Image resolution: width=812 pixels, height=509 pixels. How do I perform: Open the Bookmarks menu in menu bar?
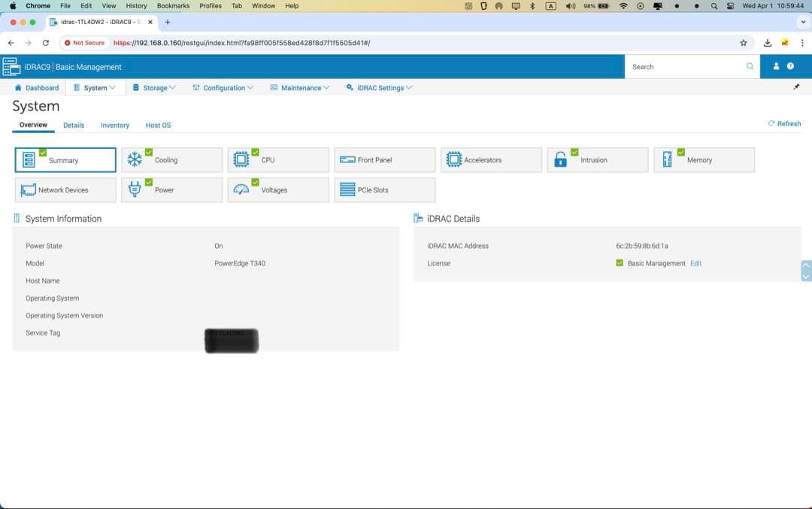pyautogui.click(x=173, y=6)
